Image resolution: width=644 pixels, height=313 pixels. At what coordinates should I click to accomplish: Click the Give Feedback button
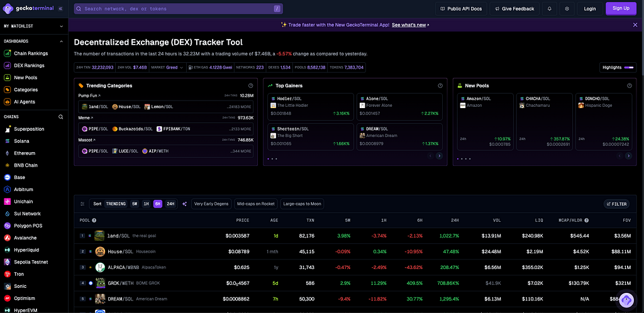[x=514, y=9]
